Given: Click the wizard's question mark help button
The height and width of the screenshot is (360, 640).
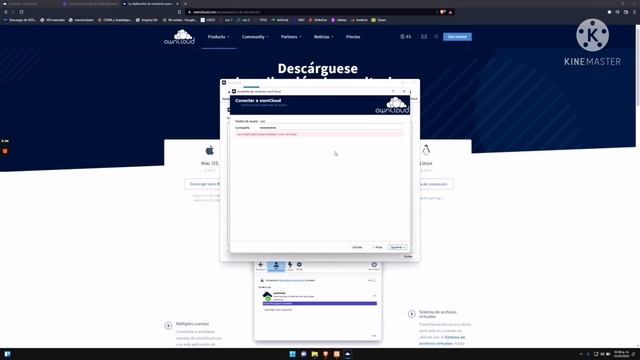Looking at the screenshot, I should point(393,91).
